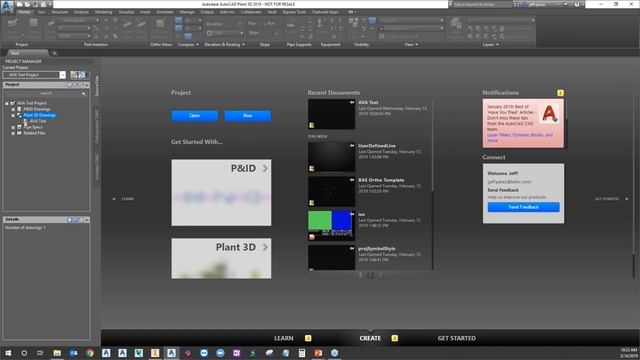Expand the P&ID Drawings tree node
Image resolution: width=640 pixels, height=360 pixels.
(13, 109)
